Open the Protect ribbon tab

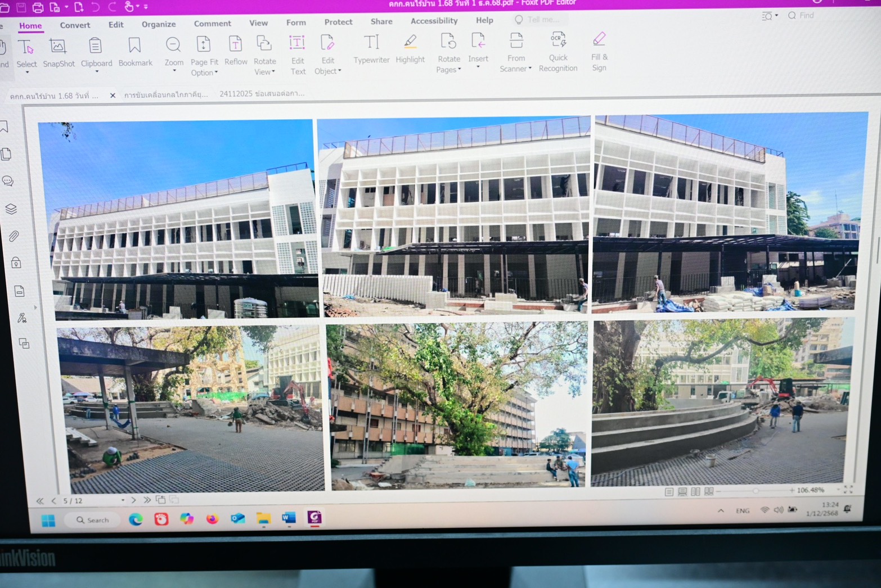click(x=338, y=22)
